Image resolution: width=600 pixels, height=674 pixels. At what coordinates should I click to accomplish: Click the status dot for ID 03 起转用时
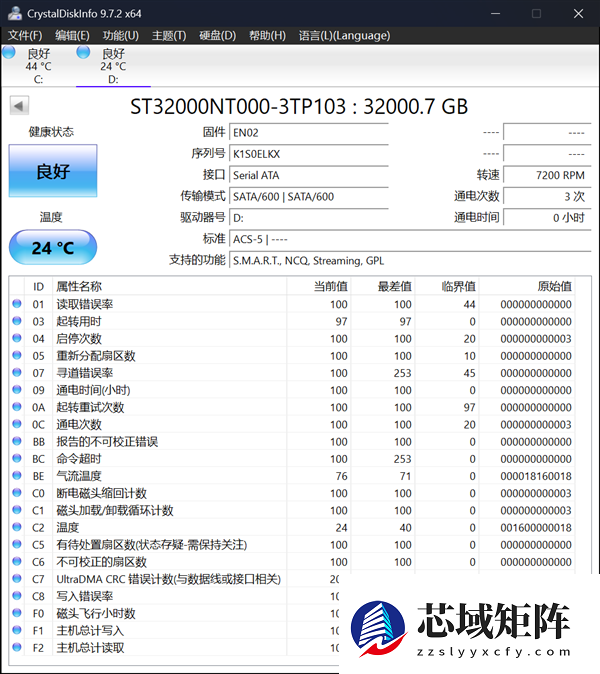coord(17,321)
